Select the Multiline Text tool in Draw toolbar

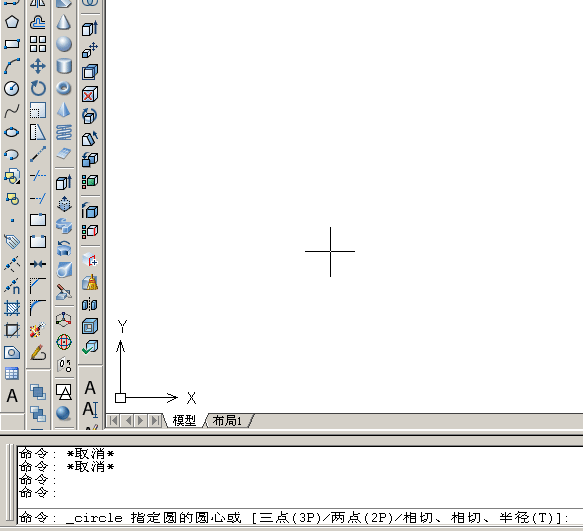[x=12, y=396]
